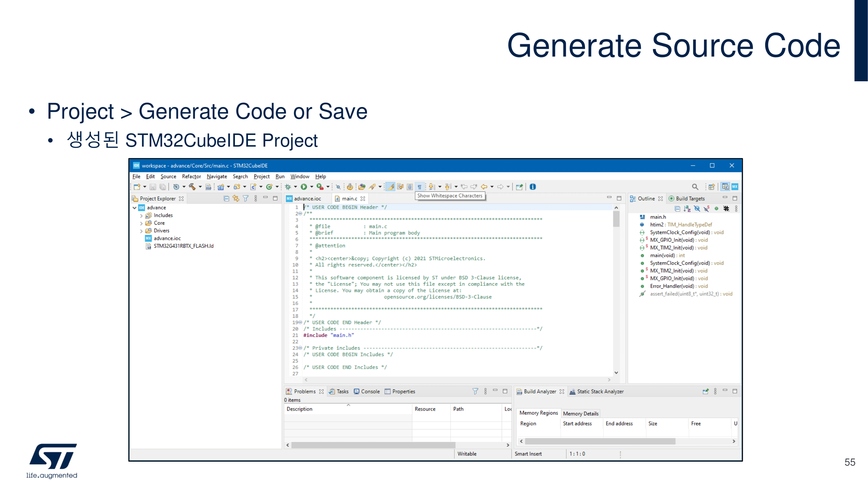Open advance.ioc file in Project Explorer
This screenshot has width=868, height=488.
tap(167, 238)
